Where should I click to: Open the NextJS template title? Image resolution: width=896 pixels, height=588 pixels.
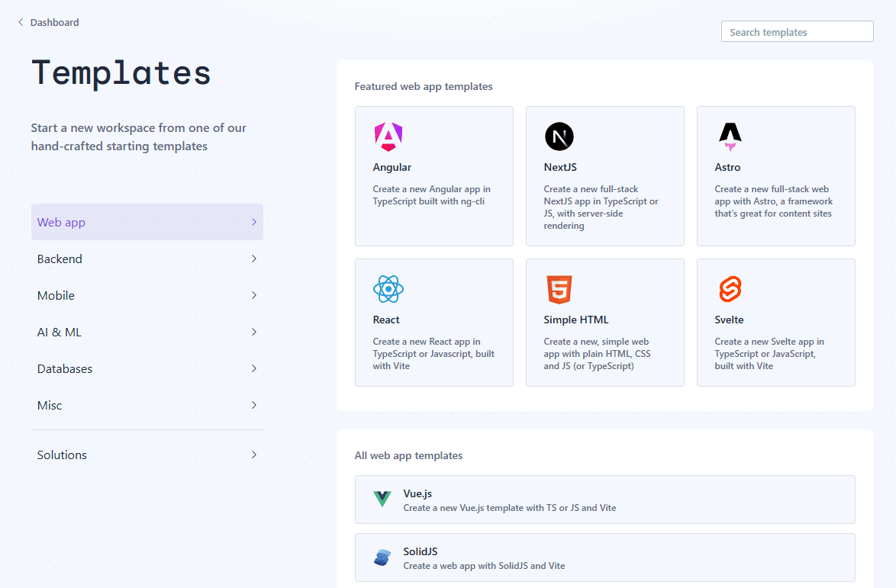560,167
